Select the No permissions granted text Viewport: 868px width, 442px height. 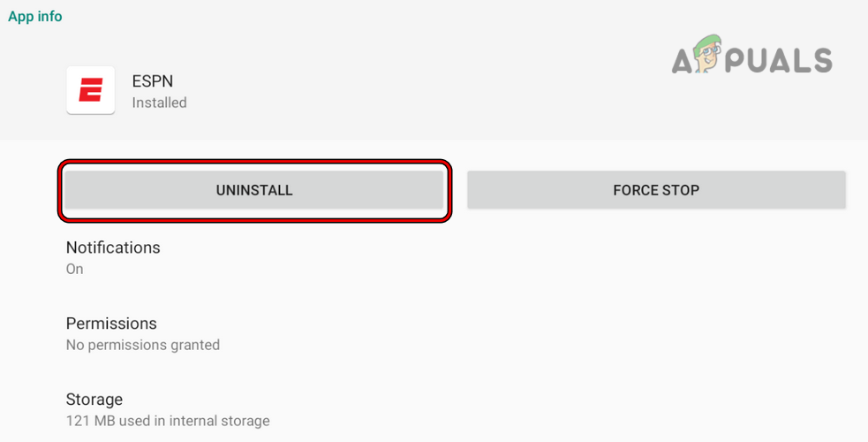143,345
